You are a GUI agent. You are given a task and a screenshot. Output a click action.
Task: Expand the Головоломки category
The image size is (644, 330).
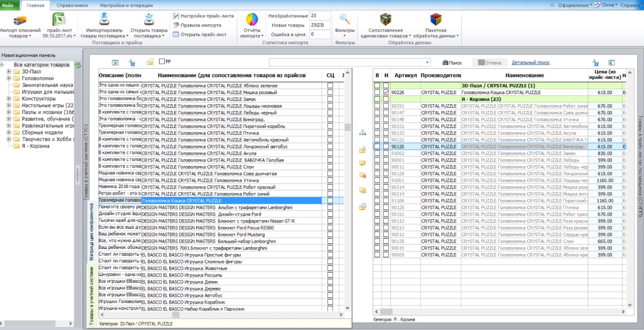pyautogui.click(x=9, y=78)
